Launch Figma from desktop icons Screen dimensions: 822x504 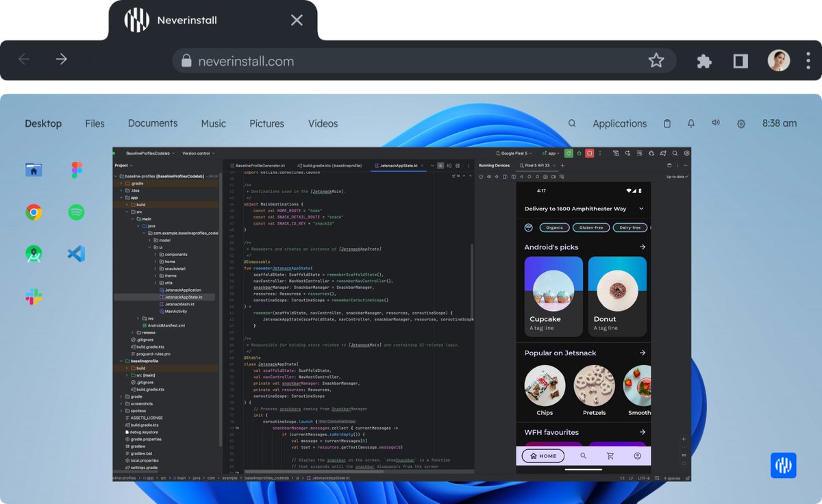click(76, 170)
